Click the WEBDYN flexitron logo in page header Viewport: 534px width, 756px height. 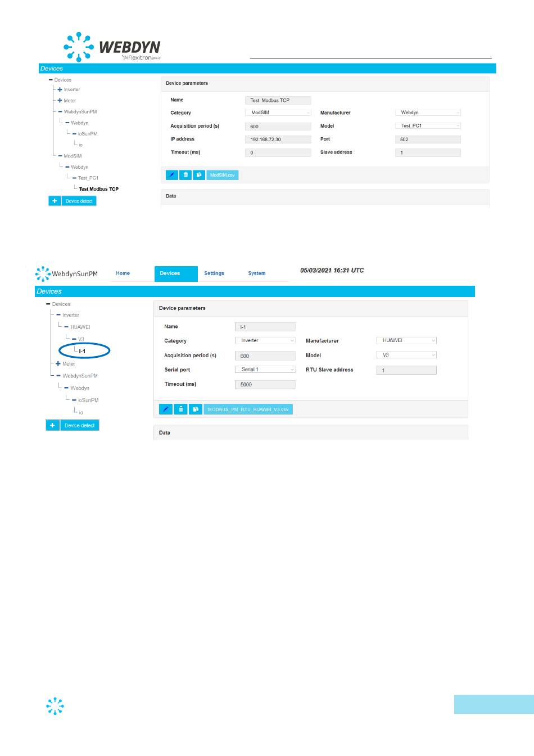[112, 47]
